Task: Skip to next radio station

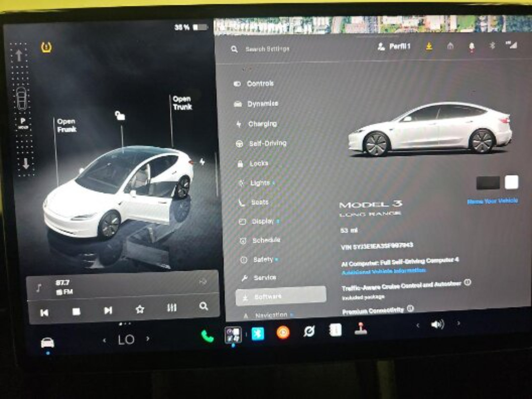Action: (108, 310)
